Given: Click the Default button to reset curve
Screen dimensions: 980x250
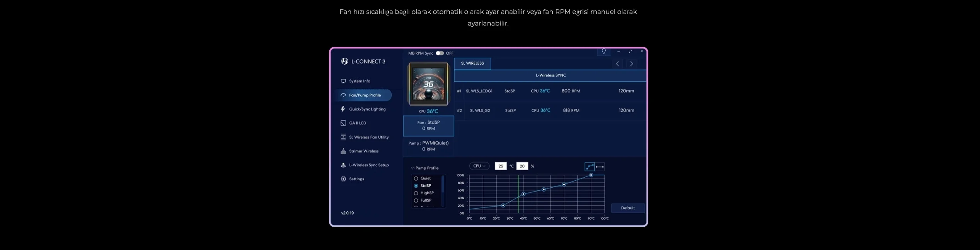Looking at the screenshot, I should pos(627,208).
